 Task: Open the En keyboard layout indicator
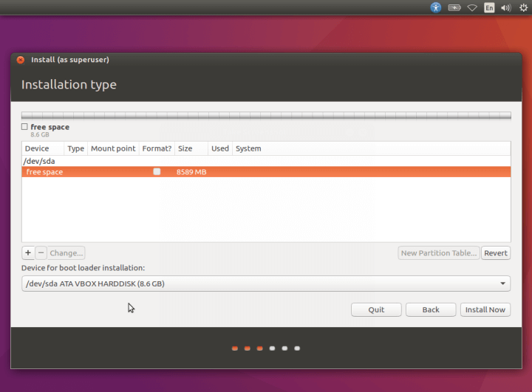(489, 7)
